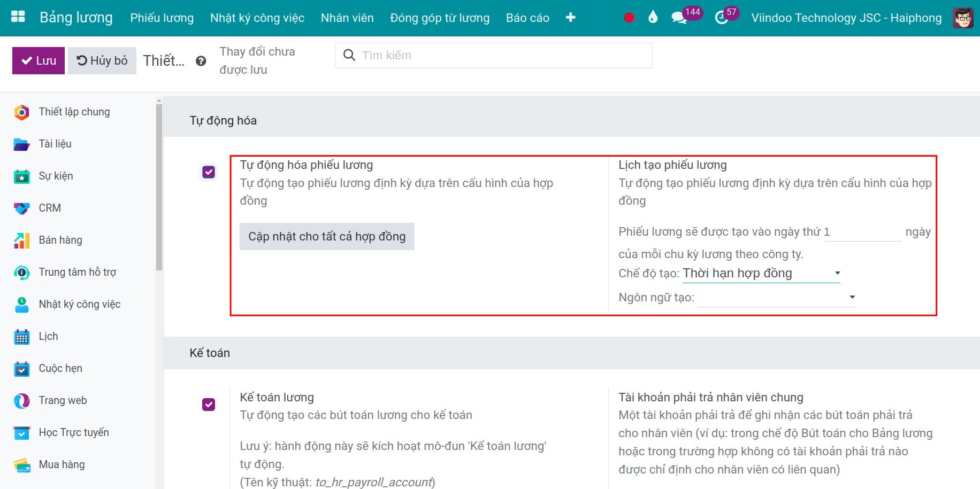Open Phiếu lương menu

pos(162,18)
